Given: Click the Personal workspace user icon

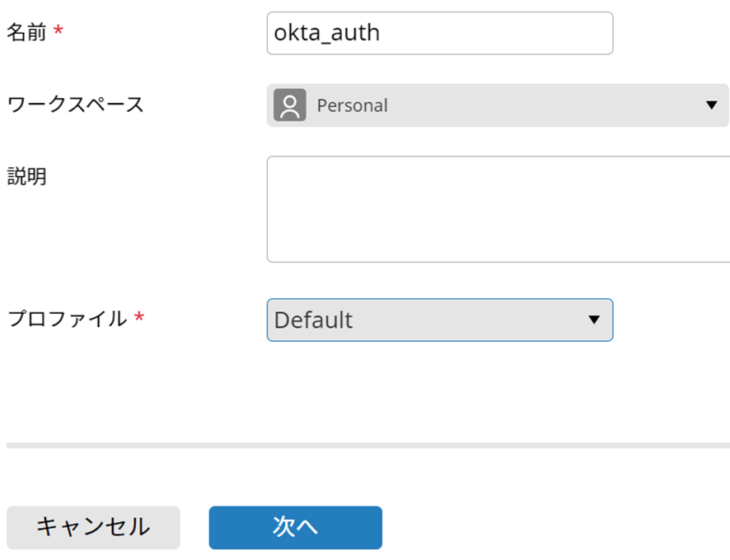Looking at the screenshot, I should (289, 105).
